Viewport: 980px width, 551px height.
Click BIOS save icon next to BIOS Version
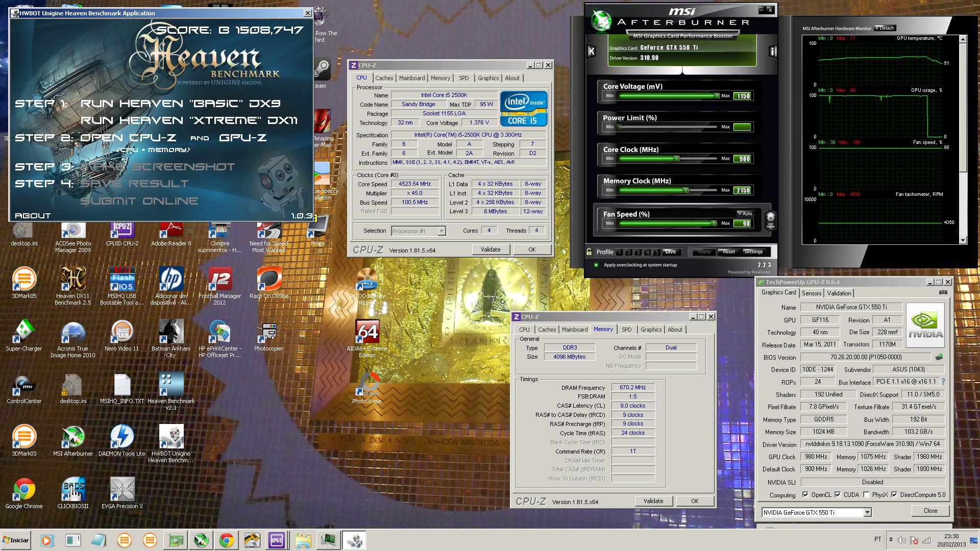939,357
